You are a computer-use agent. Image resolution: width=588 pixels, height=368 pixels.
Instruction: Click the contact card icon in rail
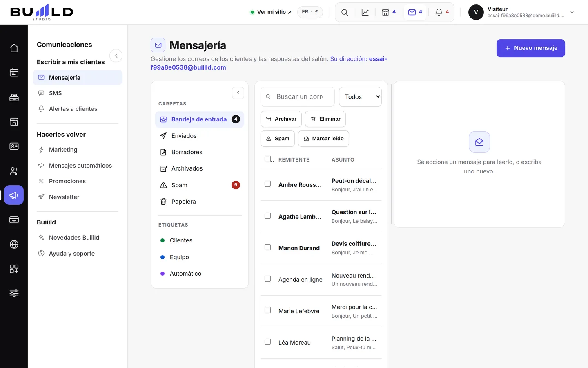14,146
